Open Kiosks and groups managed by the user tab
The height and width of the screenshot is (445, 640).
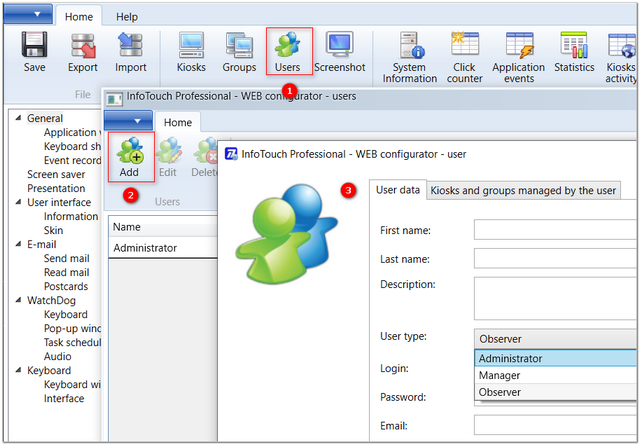click(x=523, y=191)
